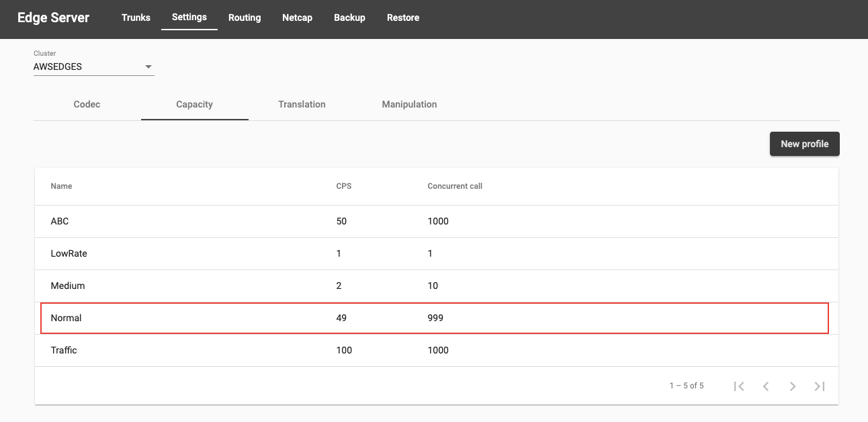Select the Medium profile name

point(68,286)
